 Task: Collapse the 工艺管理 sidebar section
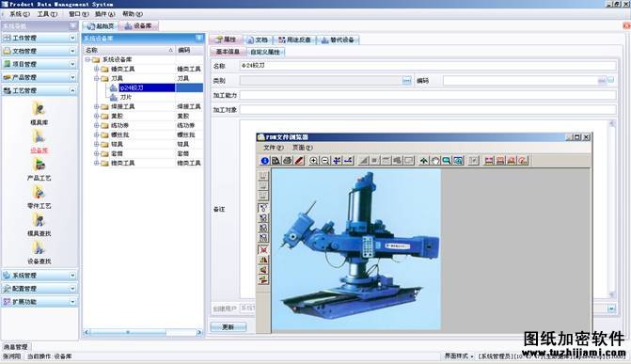(x=72, y=90)
